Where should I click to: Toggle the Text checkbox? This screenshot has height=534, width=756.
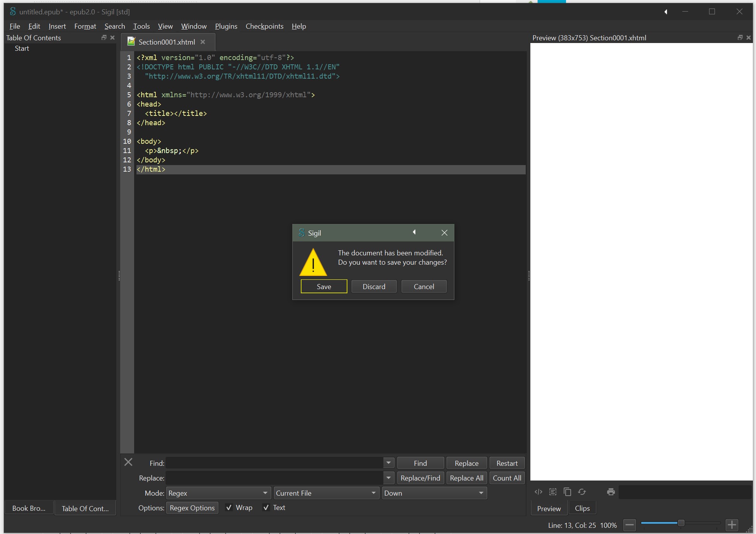click(266, 508)
